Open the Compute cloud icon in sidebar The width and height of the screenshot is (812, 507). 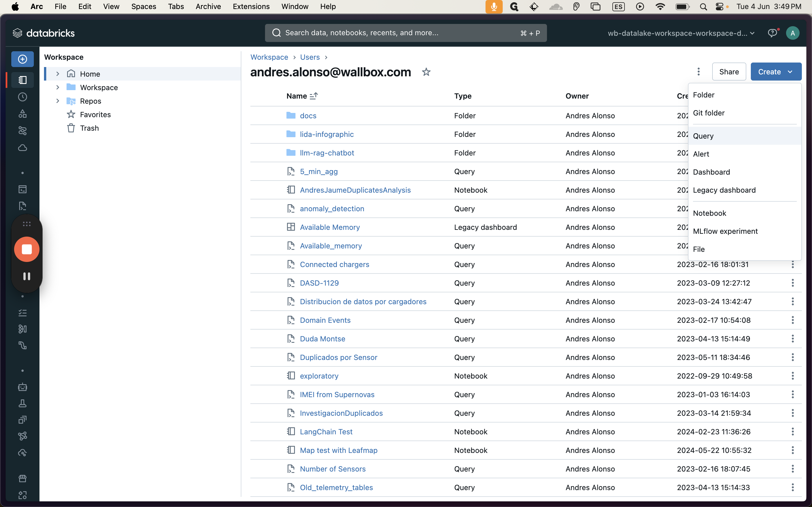[x=23, y=148]
